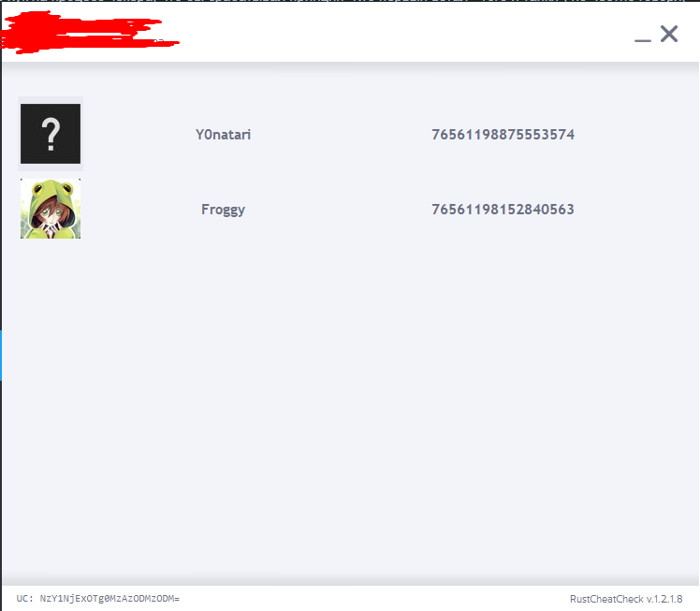Image resolution: width=700 pixels, height=611 pixels.
Task: Minimize the RustCheatCheck window
Action: [643, 36]
